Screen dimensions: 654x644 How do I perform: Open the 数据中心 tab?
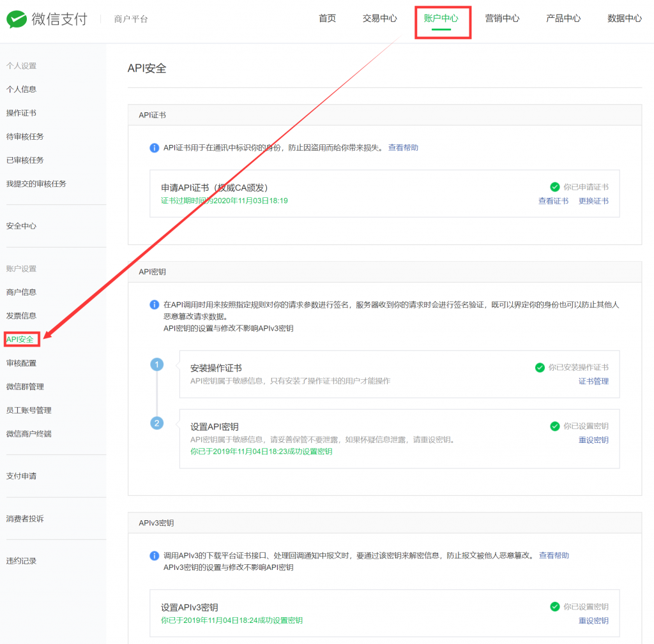[x=625, y=19]
